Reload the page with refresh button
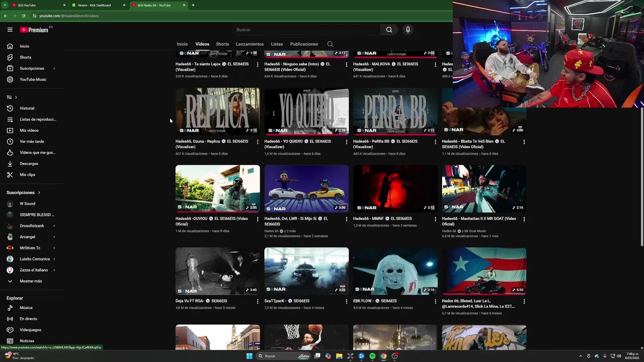 point(23,16)
